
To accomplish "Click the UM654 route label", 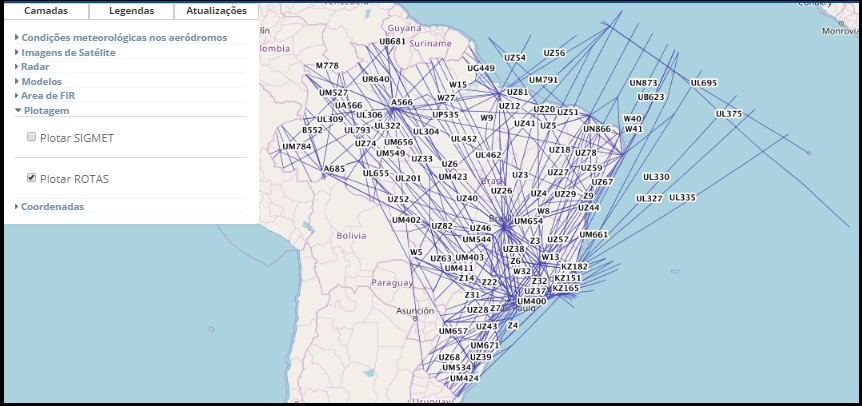I will (528, 221).
